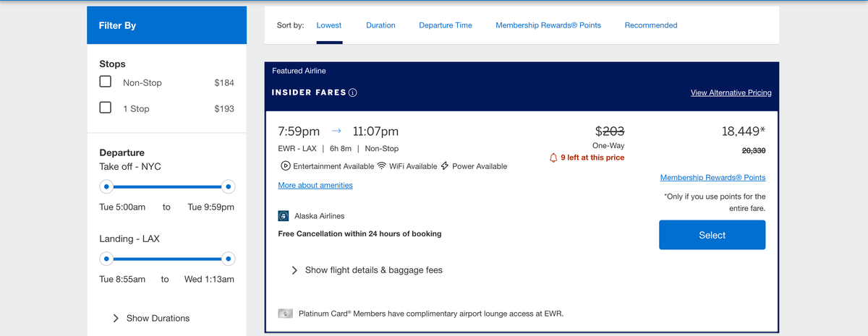Viewport: 868px width, 336px height.
Task: Click the WiFi Available icon
Action: [382, 166]
